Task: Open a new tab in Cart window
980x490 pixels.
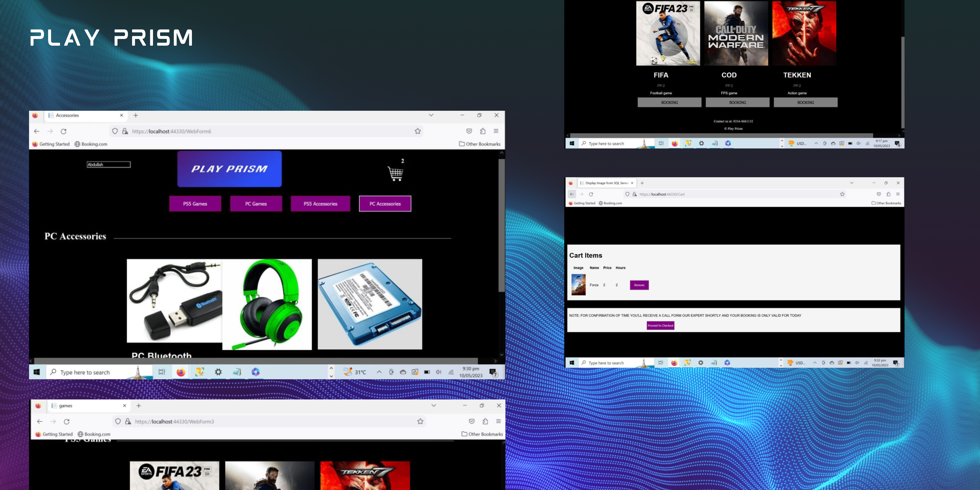Action: (x=642, y=183)
